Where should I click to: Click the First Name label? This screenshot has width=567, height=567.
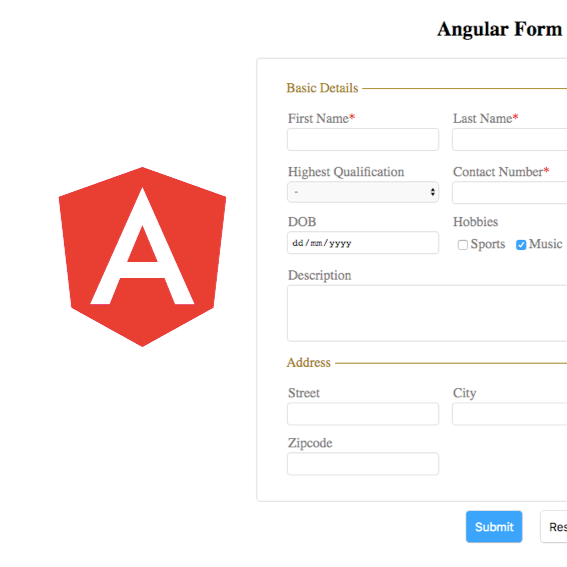point(321,119)
